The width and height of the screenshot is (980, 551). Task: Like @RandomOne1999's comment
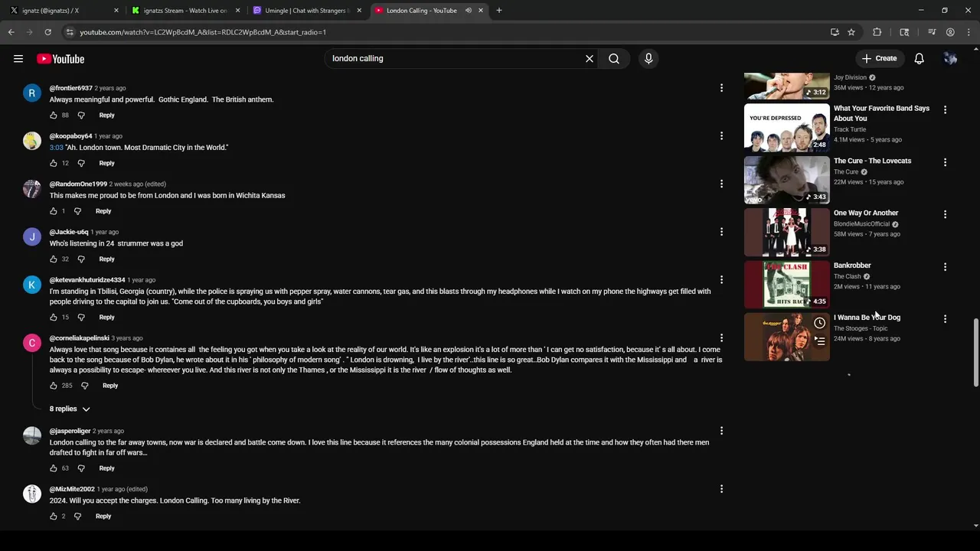(54, 211)
